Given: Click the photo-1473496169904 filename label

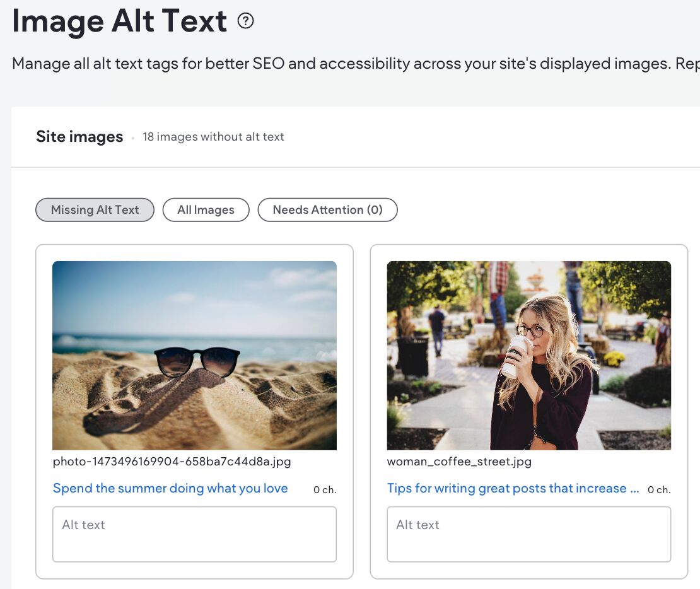Looking at the screenshot, I should tap(172, 462).
